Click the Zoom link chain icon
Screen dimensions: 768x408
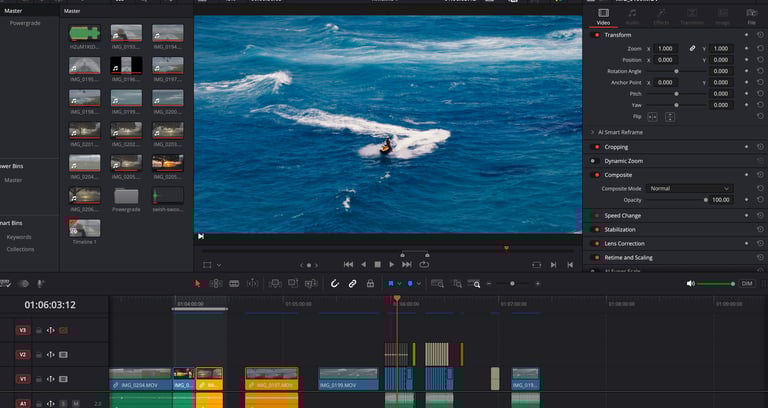coord(692,48)
